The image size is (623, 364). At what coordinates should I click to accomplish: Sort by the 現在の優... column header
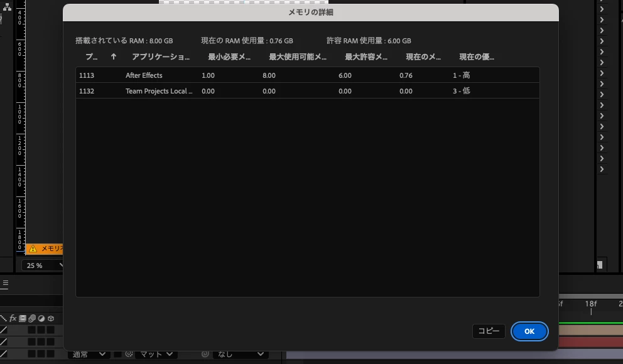477,56
